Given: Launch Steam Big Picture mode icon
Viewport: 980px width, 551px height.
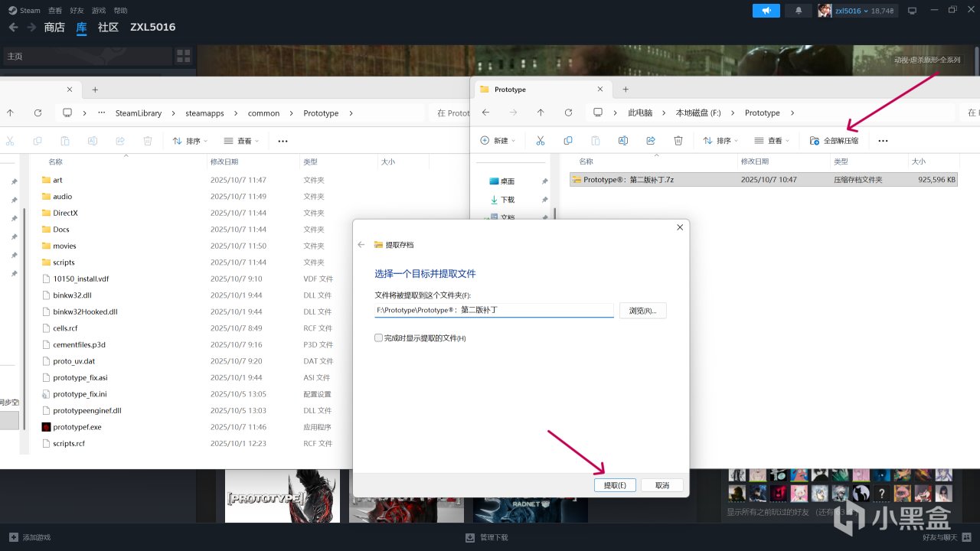Looking at the screenshot, I should [x=912, y=11].
